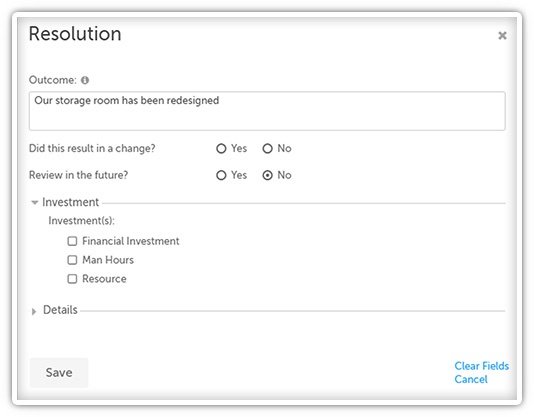The width and height of the screenshot is (534, 417).
Task: Select No for Review in the future
Action: pyautogui.click(x=268, y=175)
